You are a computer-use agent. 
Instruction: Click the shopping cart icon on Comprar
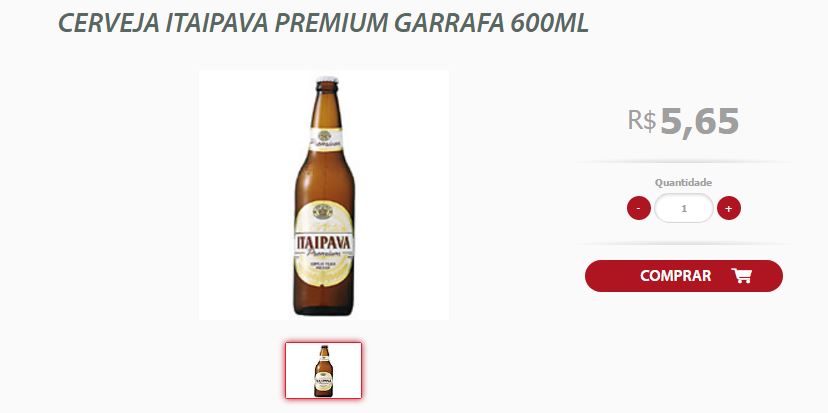click(741, 276)
